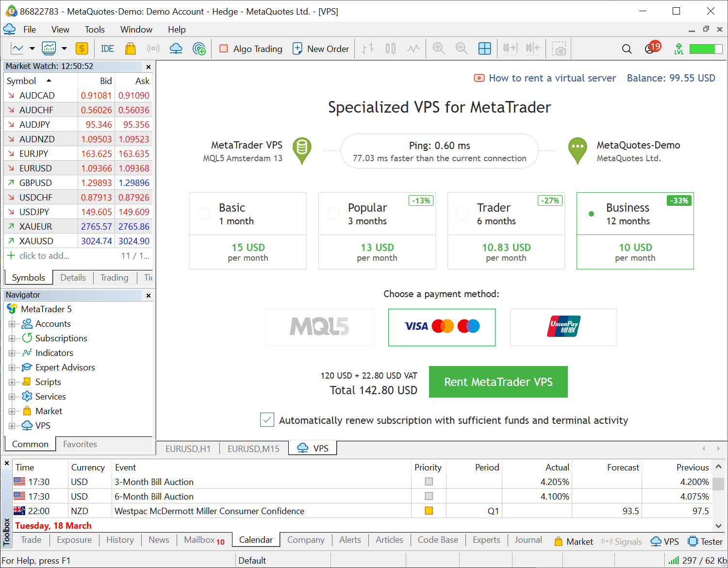Open How to rent a virtual server link
This screenshot has height=568, width=728.
(552, 78)
